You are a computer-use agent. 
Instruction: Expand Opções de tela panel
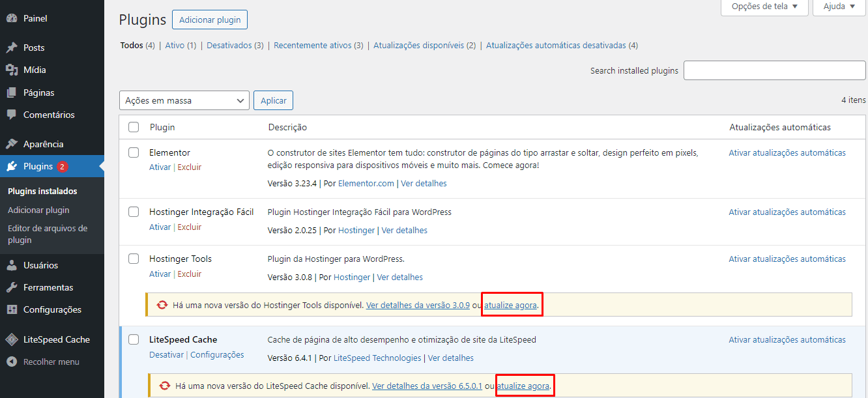pos(764,7)
